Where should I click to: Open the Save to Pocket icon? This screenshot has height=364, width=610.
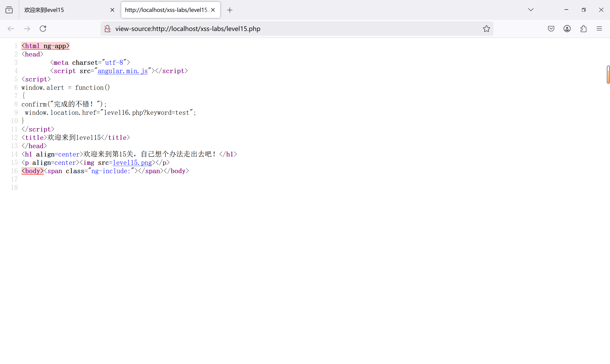click(x=551, y=29)
